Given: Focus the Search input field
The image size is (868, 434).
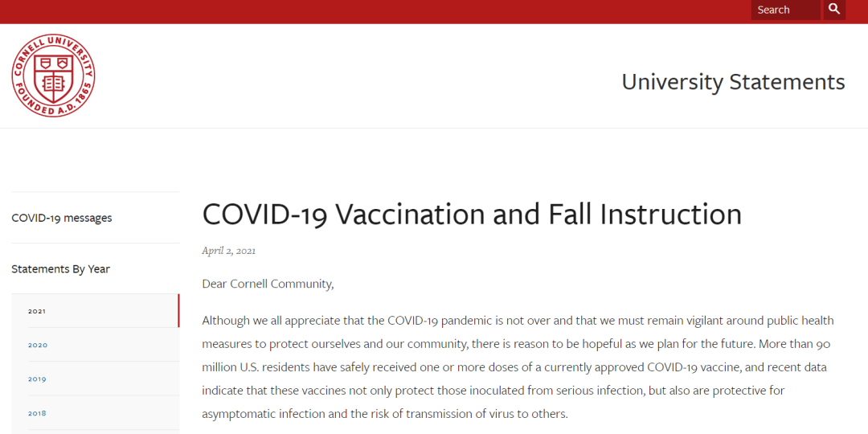Looking at the screenshot, I should (785, 10).
